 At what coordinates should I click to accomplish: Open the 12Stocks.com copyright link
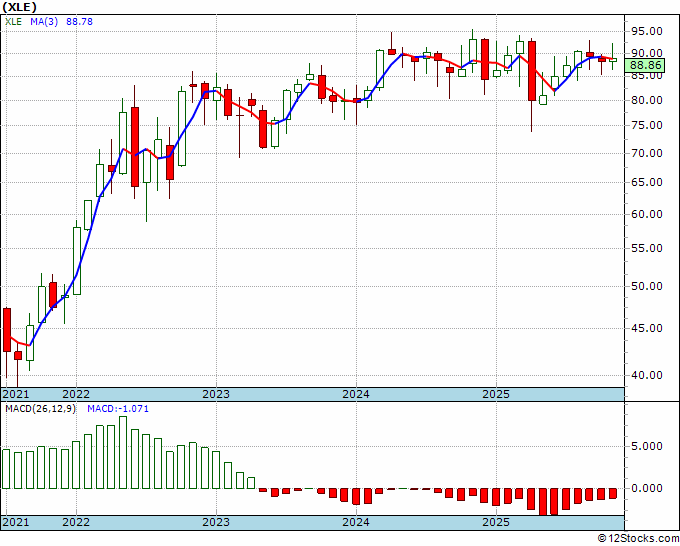[638, 539]
